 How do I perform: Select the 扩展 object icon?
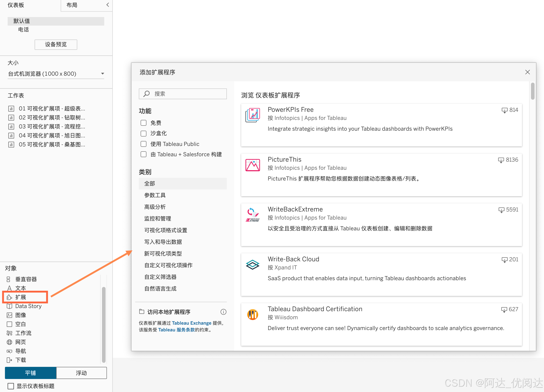point(9,297)
